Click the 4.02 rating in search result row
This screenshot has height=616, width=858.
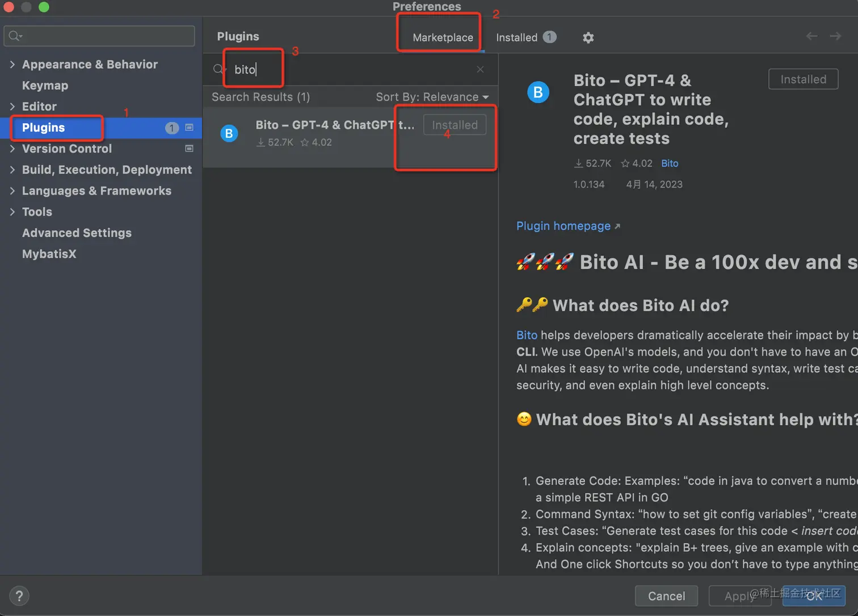[316, 142]
